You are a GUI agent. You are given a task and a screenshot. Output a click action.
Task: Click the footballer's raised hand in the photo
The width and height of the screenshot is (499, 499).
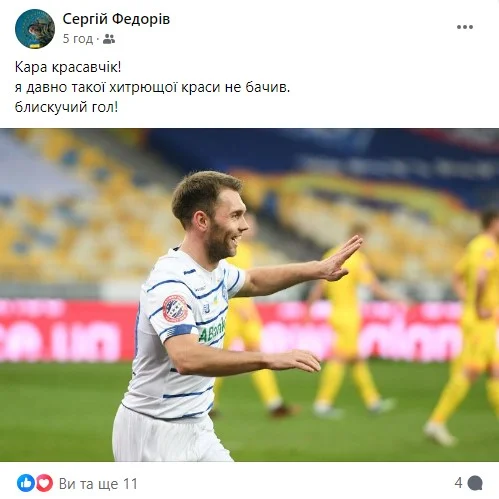[340, 258]
